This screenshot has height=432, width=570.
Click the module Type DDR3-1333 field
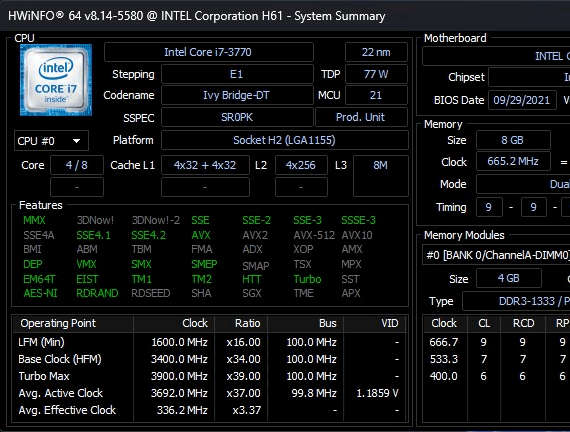(516, 301)
